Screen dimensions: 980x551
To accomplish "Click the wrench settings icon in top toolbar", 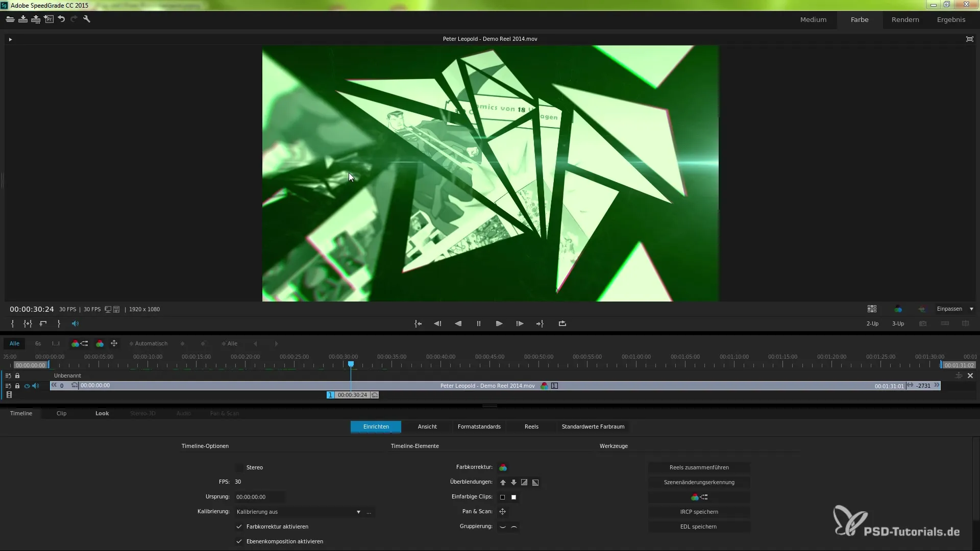I will (87, 19).
